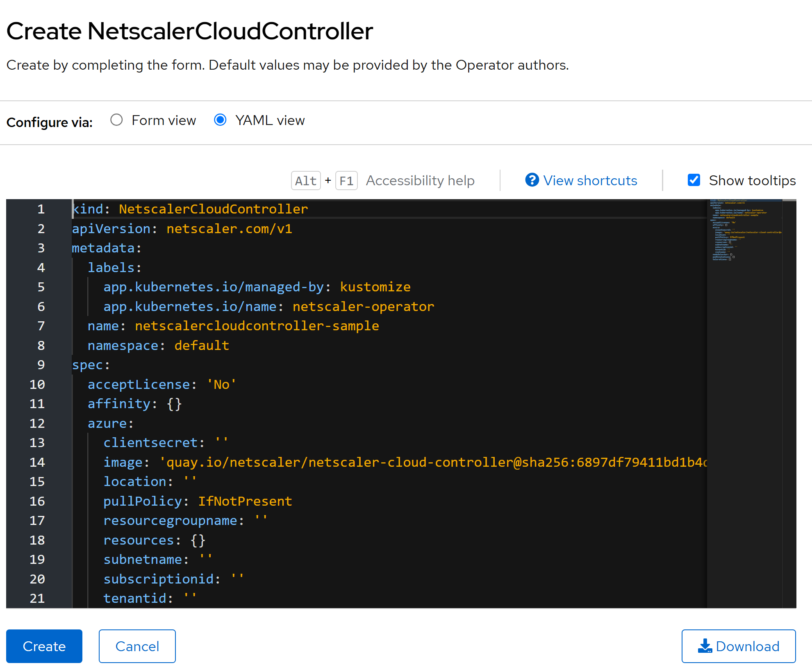Click the Cancel button
Screen dimensions: 812x670
(137, 646)
